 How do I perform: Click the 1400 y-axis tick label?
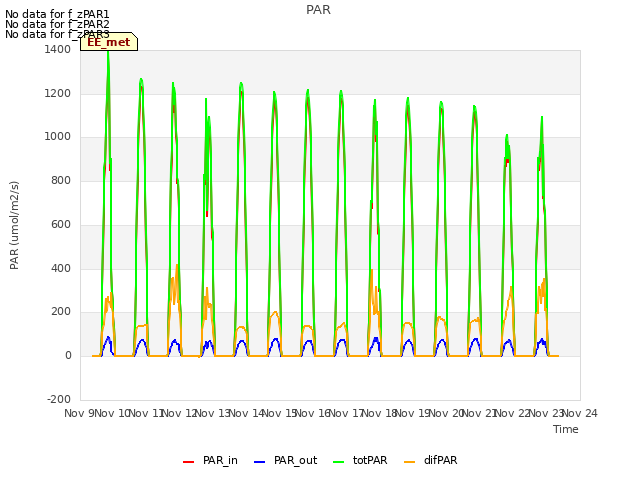tap(58, 50)
